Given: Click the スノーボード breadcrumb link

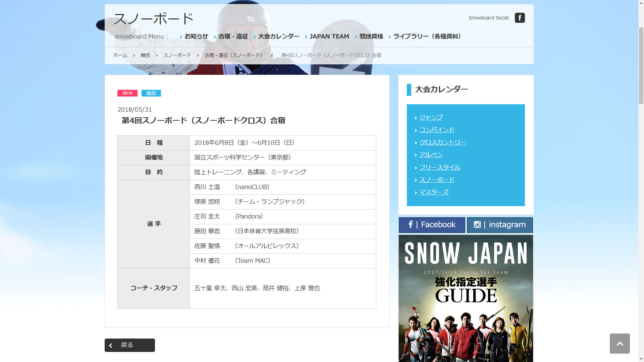Looking at the screenshot, I should point(177,55).
